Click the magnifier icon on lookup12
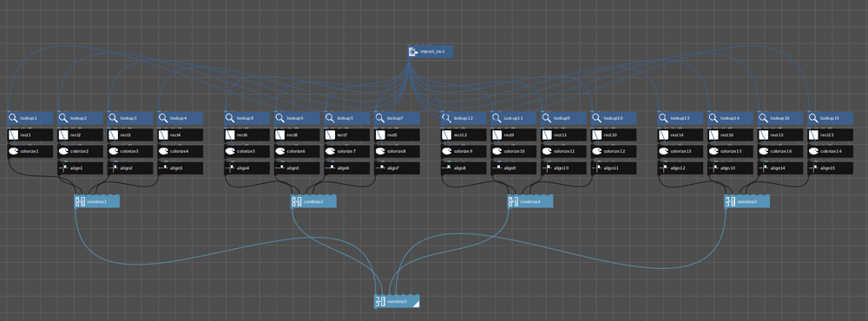The width and height of the screenshot is (868, 321). tap(447, 118)
